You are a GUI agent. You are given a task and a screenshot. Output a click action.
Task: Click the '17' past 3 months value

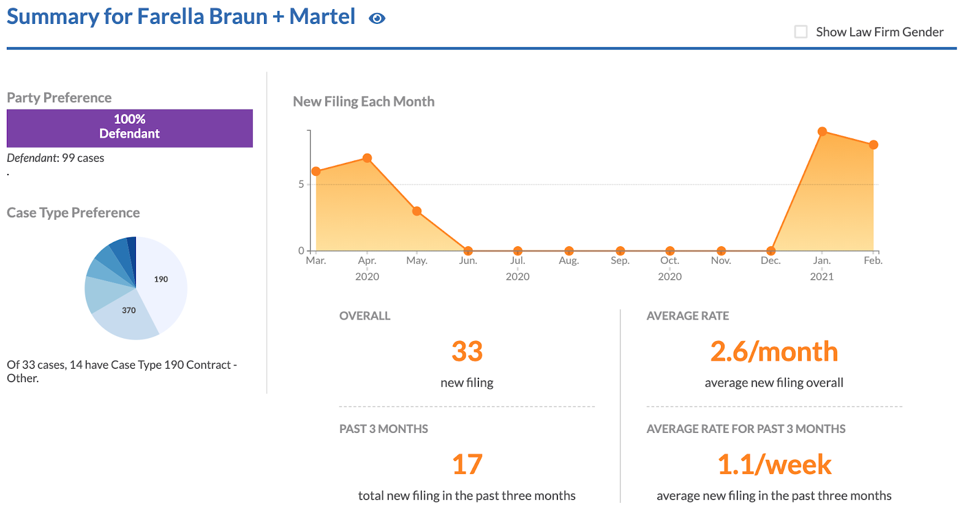point(467,464)
